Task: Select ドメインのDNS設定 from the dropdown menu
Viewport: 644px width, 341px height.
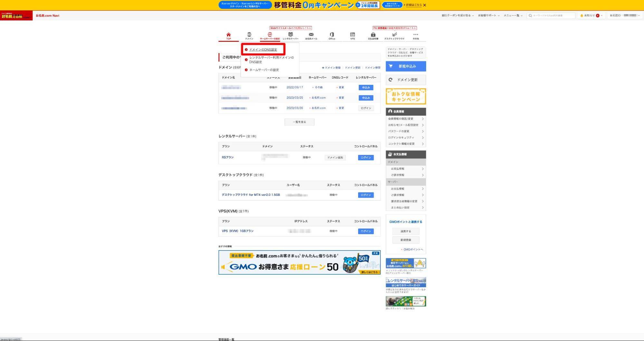Action: [x=263, y=50]
